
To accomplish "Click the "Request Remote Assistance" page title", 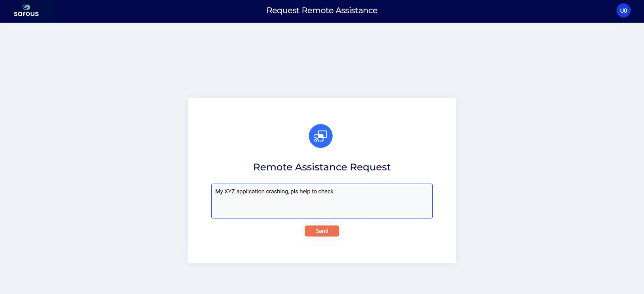I will (x=322, y=11).
